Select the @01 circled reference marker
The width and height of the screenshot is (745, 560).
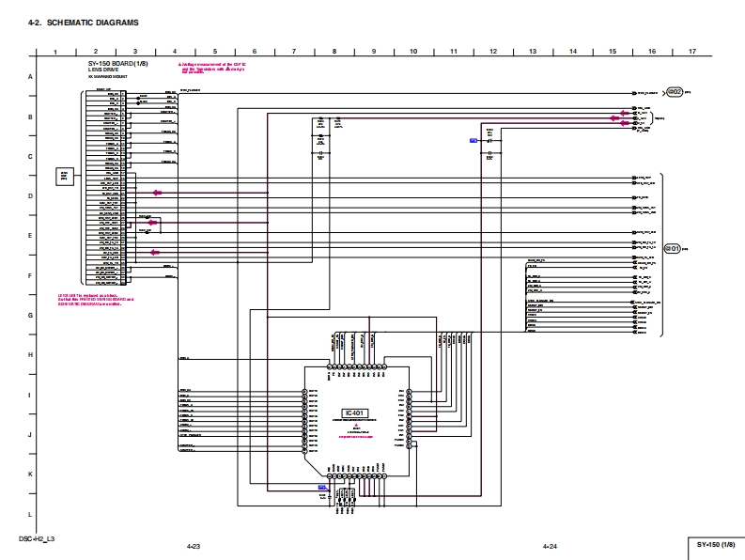[672, 248]
